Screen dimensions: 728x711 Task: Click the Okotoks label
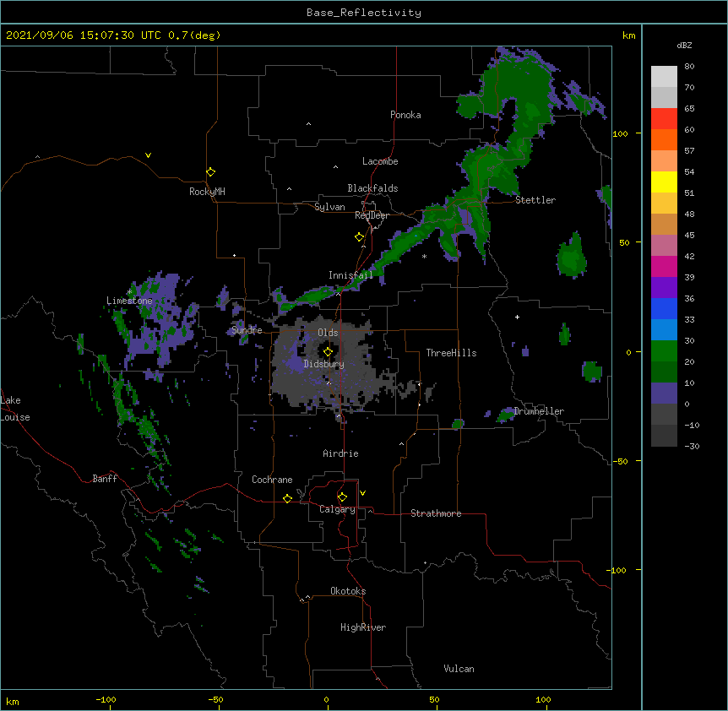[x=348, y=591]
